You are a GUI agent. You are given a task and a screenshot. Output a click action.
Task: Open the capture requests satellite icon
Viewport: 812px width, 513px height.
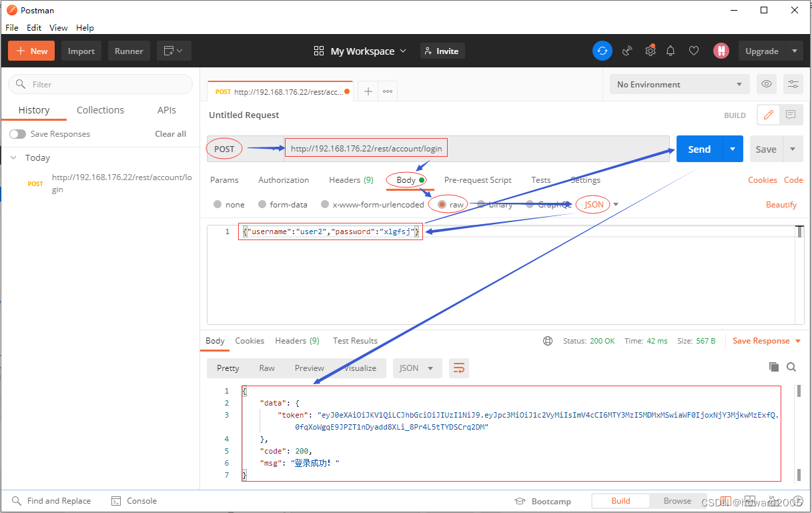627,51
